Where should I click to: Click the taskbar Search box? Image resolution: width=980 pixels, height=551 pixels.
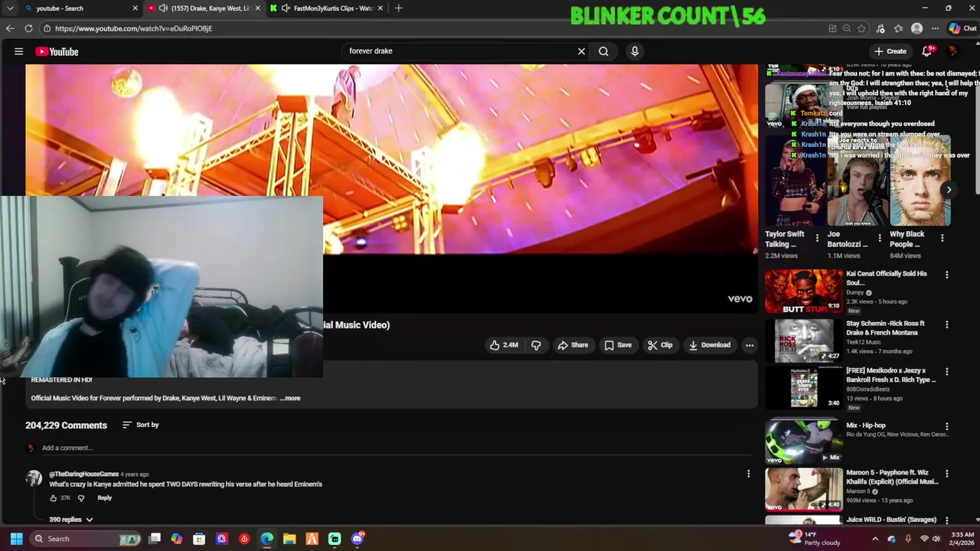click(86, 539)
